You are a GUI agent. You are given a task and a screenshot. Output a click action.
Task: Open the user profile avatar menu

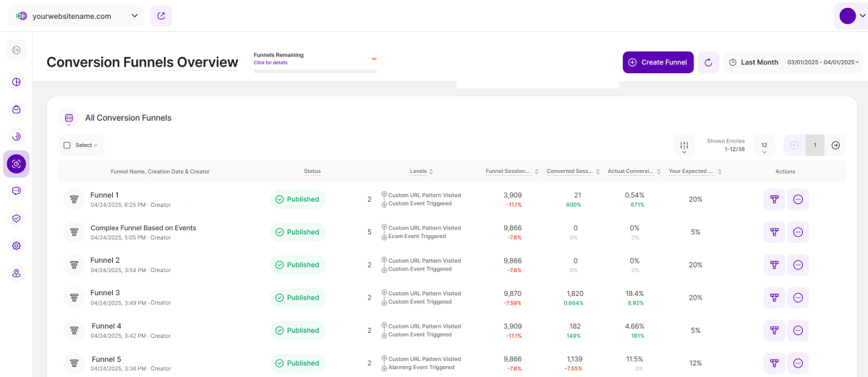coord(847,15)
